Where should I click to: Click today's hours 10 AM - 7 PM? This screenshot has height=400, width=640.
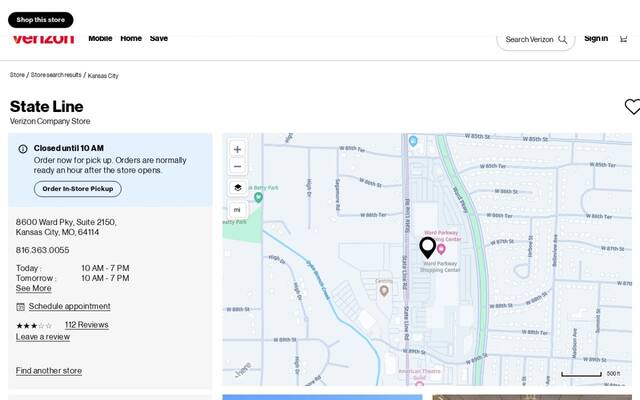click(105, 268)
